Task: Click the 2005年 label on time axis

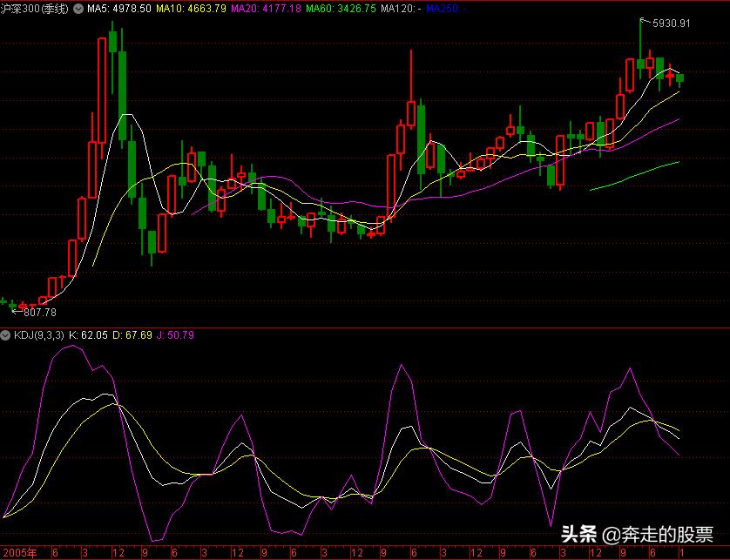Action: (x=21, y=553)
